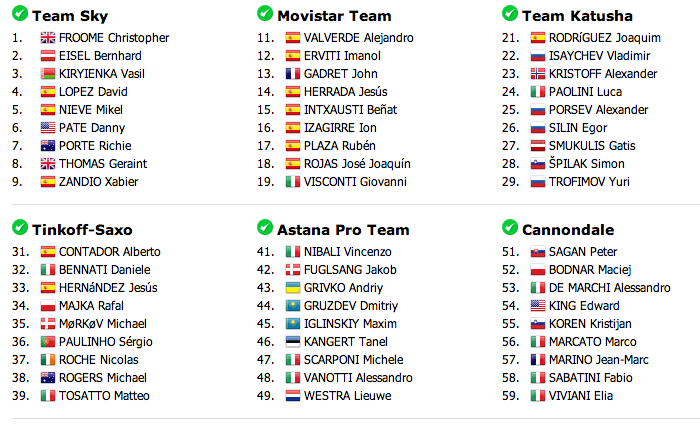Open rider NIBALI Vincenzo
The image size is (700, 429).
click(x=348, y=252)
